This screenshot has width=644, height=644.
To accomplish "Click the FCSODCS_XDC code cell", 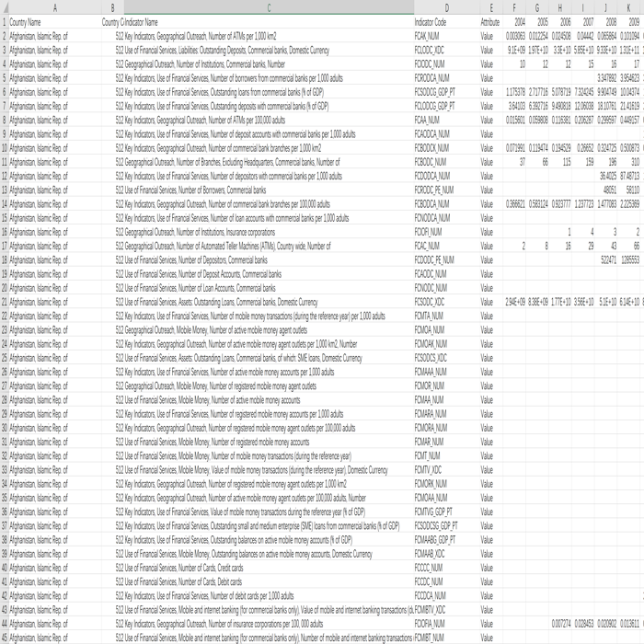I will (446, 358).
